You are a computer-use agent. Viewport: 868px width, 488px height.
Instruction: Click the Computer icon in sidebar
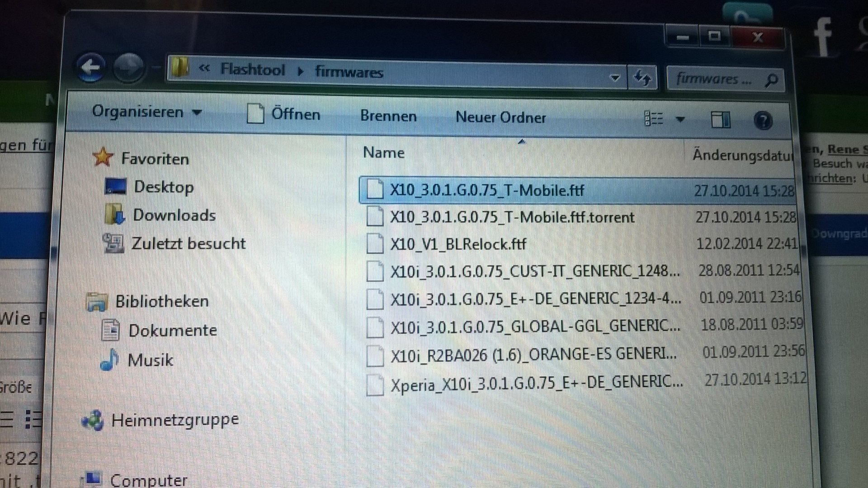point(93,479)
